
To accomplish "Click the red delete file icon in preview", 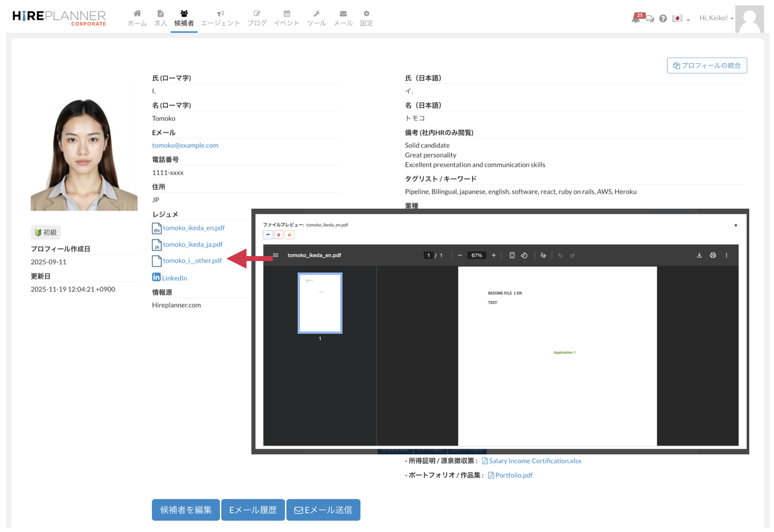I will click(x=279, y=235).
